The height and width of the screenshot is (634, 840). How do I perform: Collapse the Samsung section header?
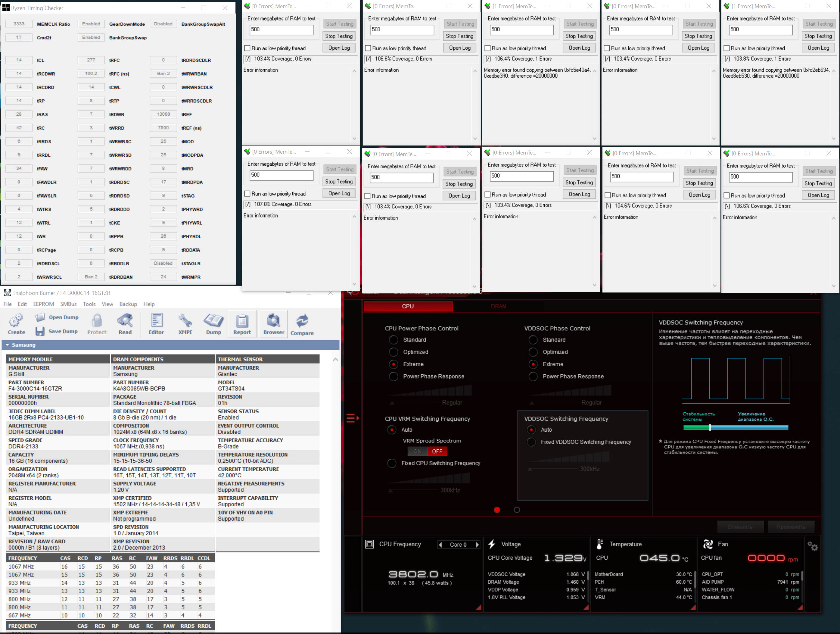pos(7,345)
